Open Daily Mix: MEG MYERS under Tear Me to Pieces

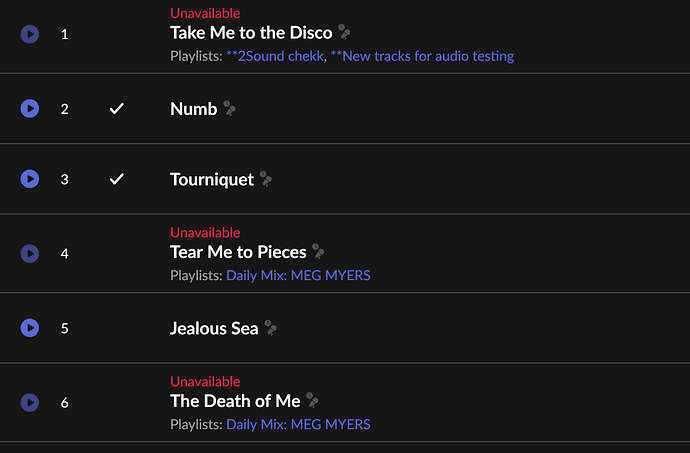click(x=298, y=275)
